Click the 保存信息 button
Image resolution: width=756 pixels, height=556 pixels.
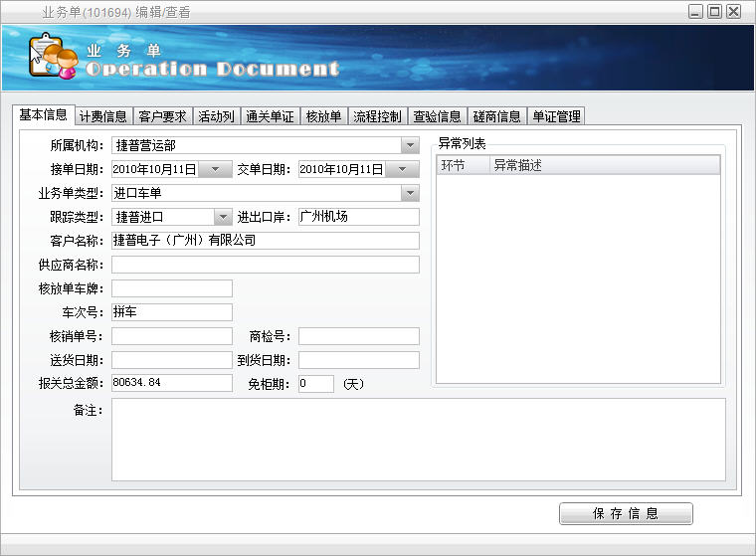626,514
